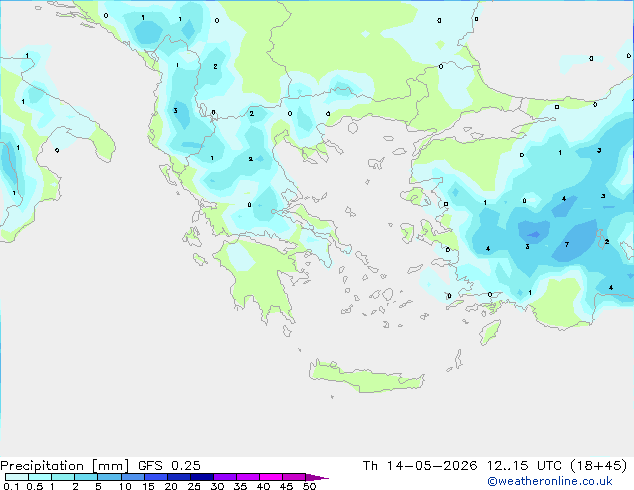
Task: Click the '25' legend scale label
Action: [x=194, y=486]
